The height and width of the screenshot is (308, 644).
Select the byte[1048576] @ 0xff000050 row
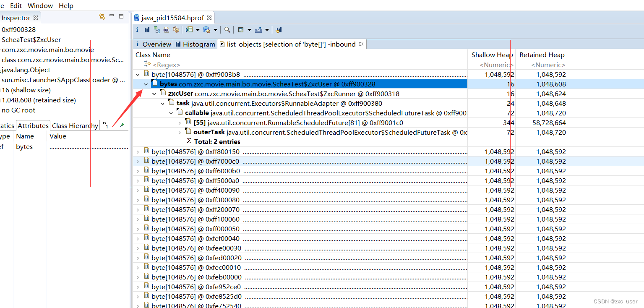coord(350,229)
